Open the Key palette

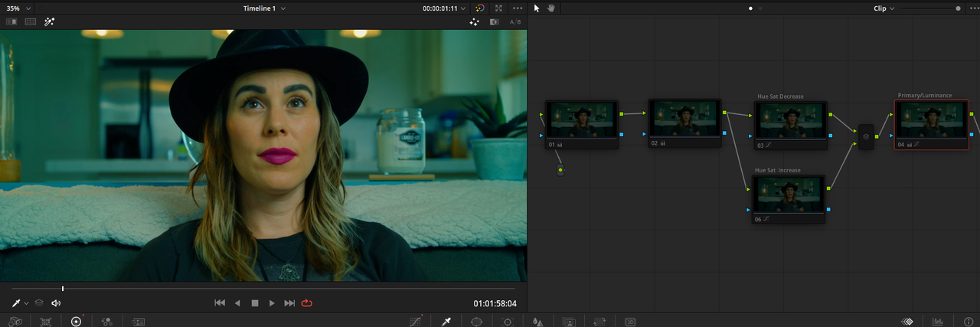pyautogui.click(x=569, y=322)
